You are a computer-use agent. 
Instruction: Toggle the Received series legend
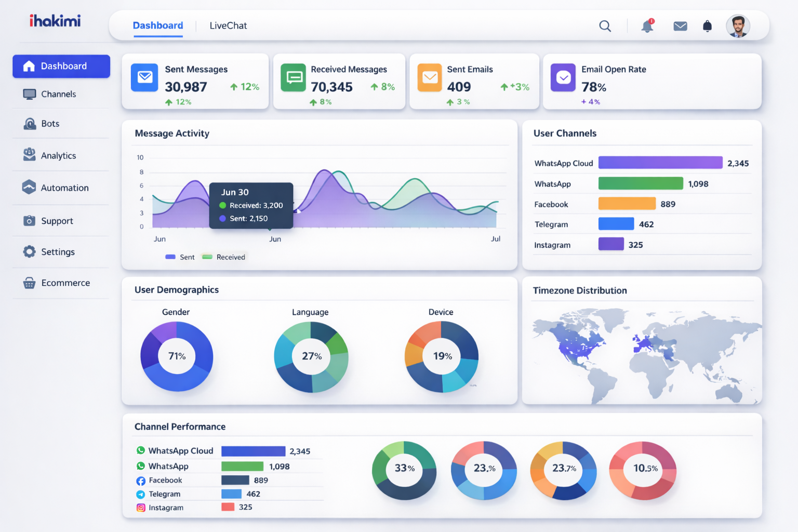(224, 257)
